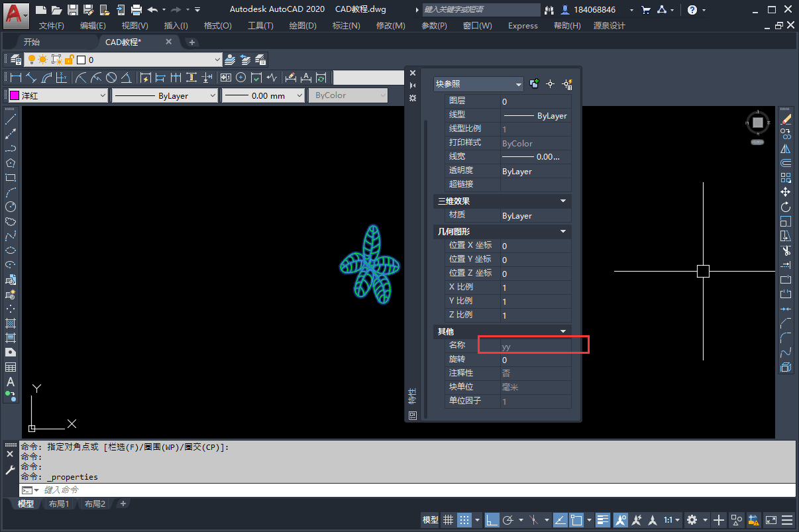Open the 洋红 color control
Image resolution: width=799 pixels, height=532 pixels.
58,95
